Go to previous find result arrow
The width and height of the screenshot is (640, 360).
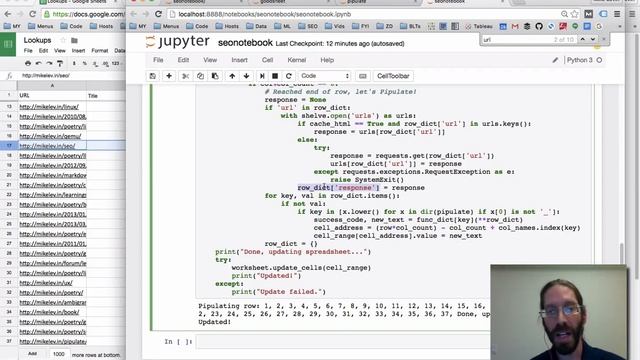point(582,39)
